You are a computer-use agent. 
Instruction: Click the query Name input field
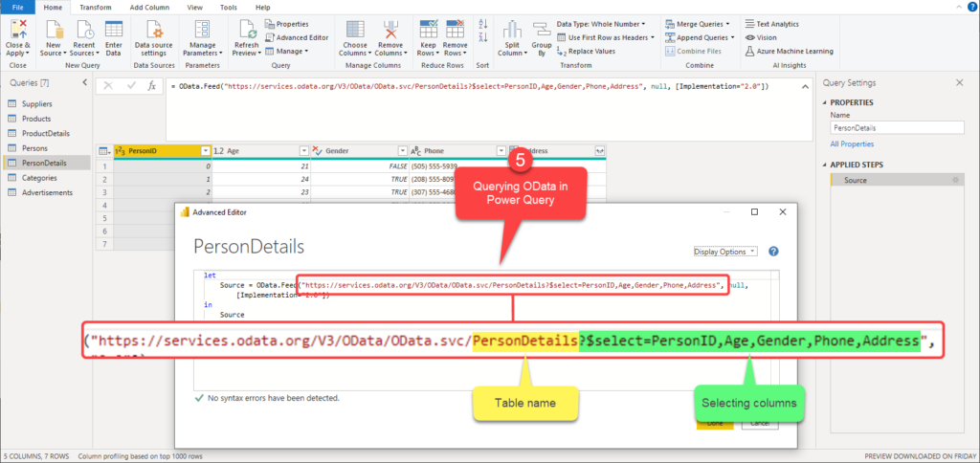898,127
